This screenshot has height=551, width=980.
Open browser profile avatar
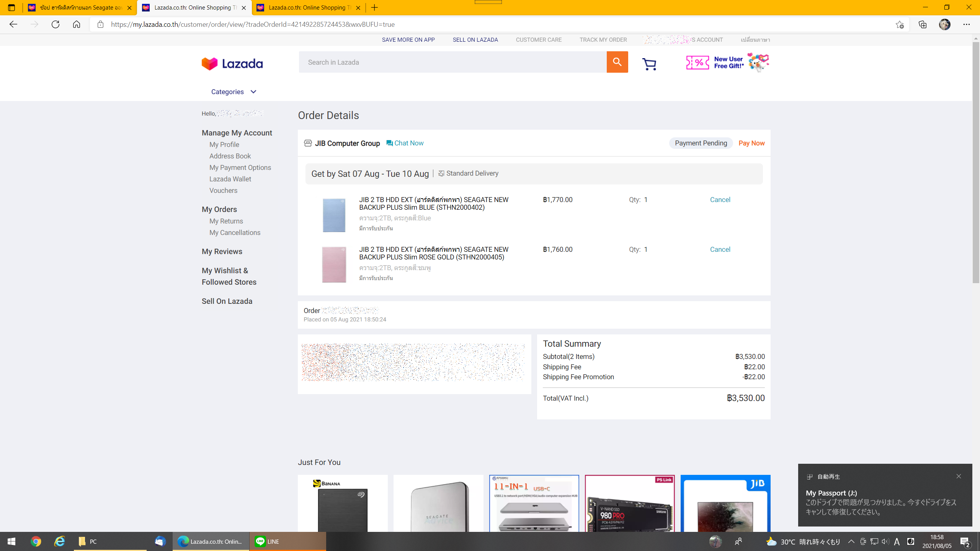[945, 24]
